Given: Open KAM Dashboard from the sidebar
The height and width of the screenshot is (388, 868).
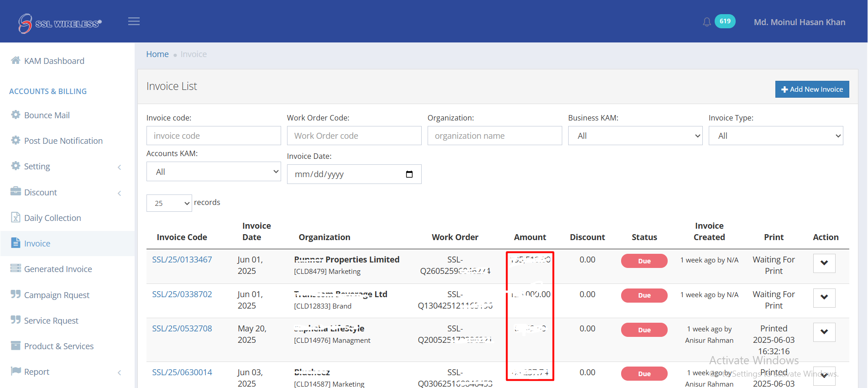Looking at the screenshot, I should 54,61.
